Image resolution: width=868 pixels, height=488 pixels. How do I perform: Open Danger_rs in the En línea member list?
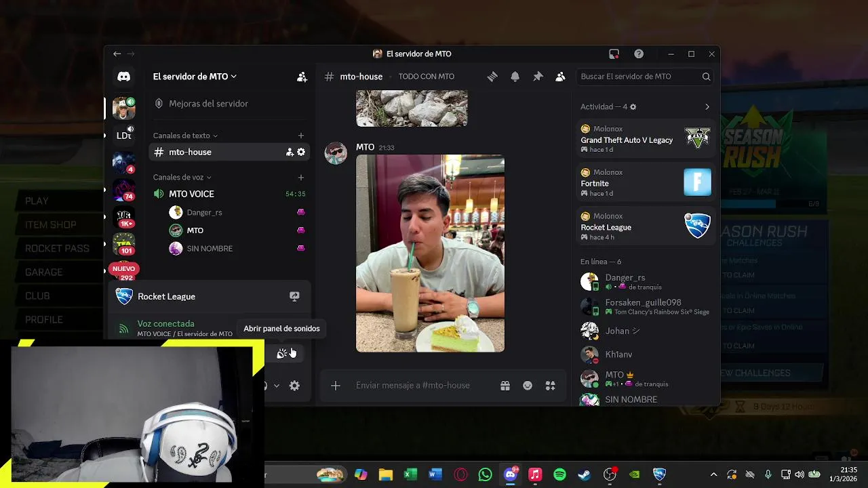coord(646,282)
